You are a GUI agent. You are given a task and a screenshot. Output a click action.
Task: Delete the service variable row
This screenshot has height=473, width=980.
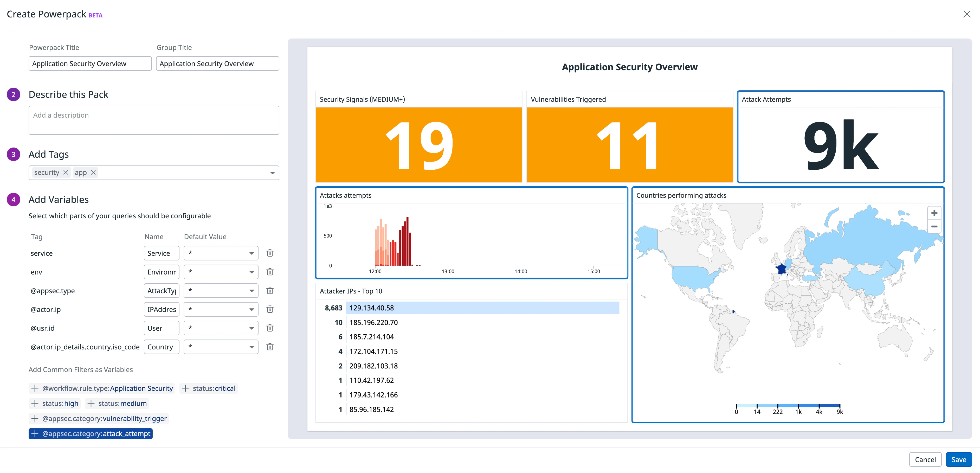pos(270,253)
